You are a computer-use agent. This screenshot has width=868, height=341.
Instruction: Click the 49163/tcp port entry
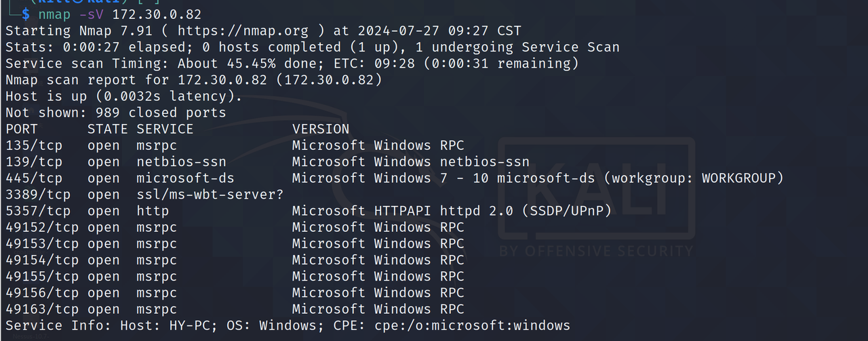click(x=42, y=309)
